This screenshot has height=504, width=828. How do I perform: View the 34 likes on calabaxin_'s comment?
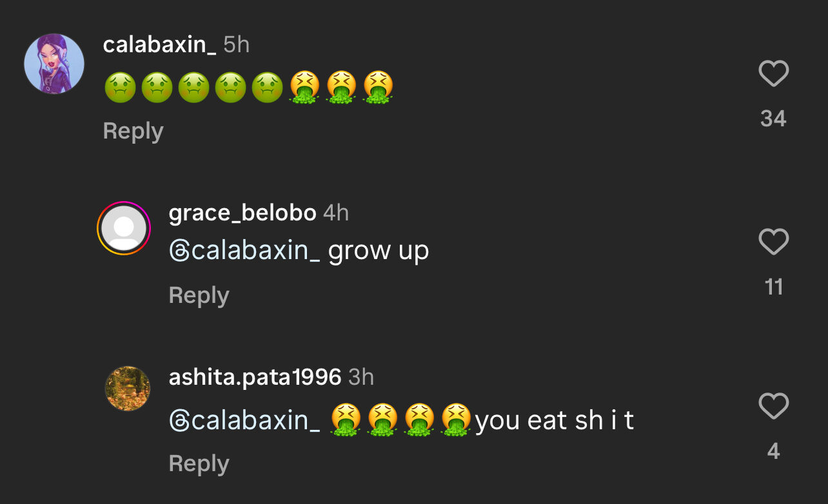pos(773,119)
